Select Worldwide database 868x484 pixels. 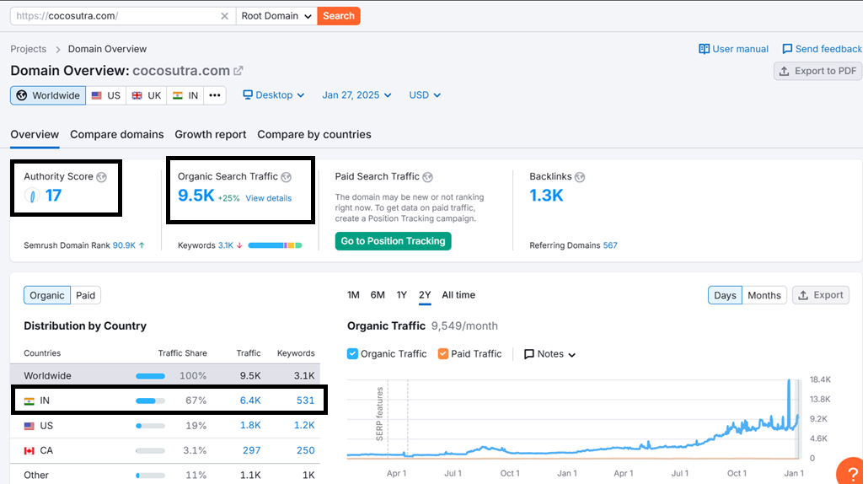tap(48, 95)
